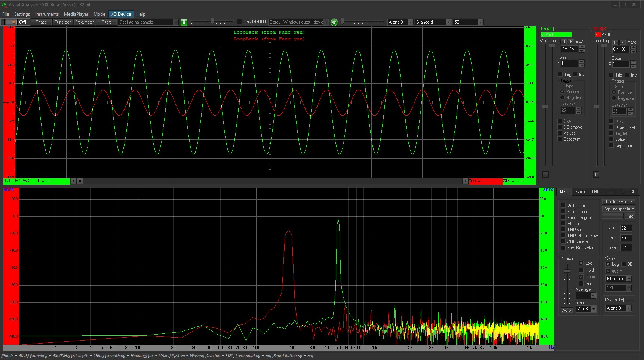Click Ch B 'F' button beside ms/d
This screenshot has height=360, width=644.
[623, 43]
